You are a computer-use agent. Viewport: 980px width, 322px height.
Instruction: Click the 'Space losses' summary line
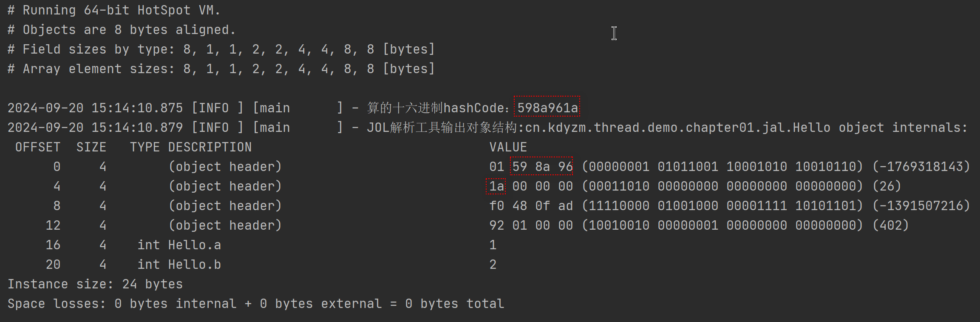(255, 304)
